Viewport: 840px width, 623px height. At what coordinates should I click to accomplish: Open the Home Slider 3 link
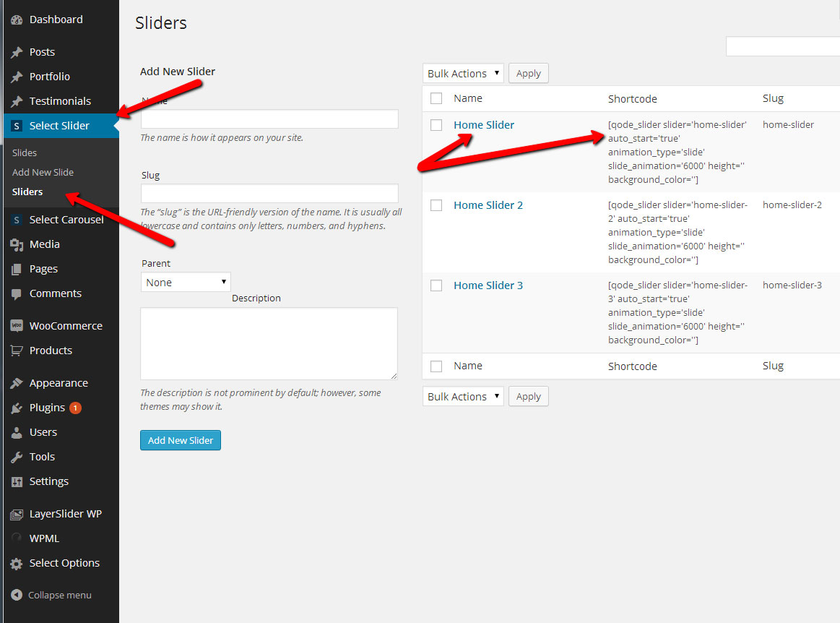pyautogui.click(x=488, y=285)
